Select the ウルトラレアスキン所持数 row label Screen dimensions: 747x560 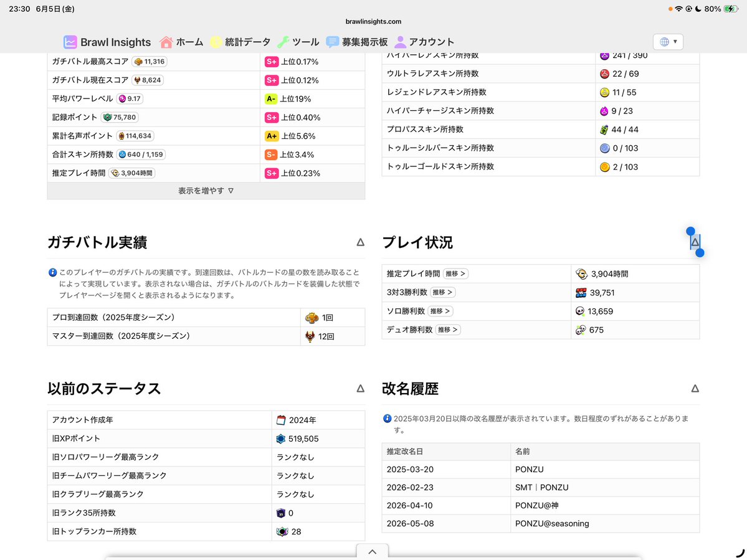point(432,74)
